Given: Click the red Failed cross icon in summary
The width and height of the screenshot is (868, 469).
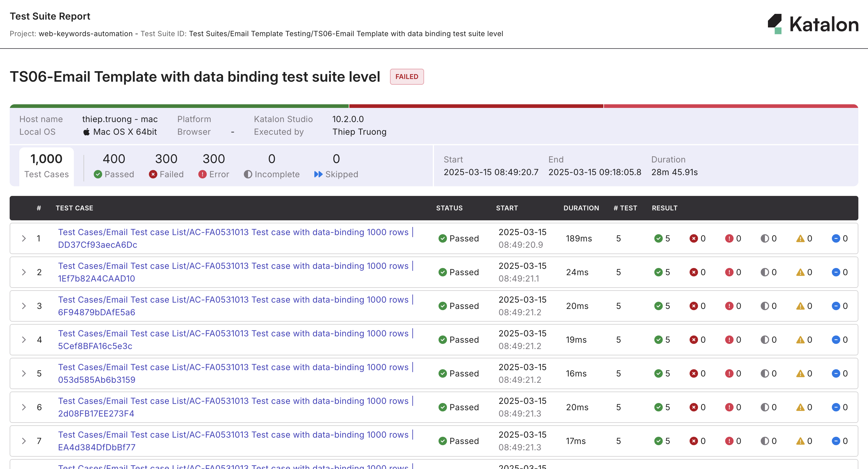Looking at the screenshot, I should point(153,174).
